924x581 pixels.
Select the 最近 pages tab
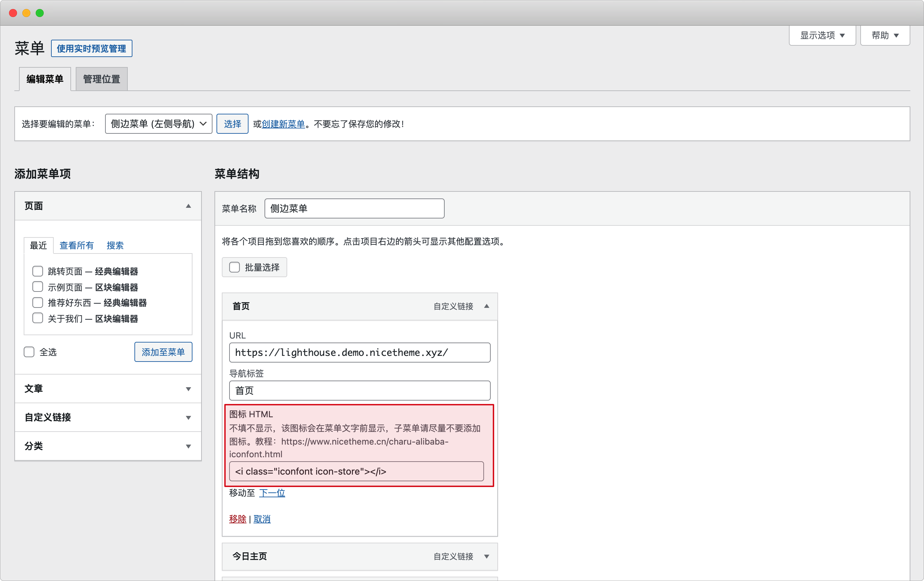[x=38, y=245]
